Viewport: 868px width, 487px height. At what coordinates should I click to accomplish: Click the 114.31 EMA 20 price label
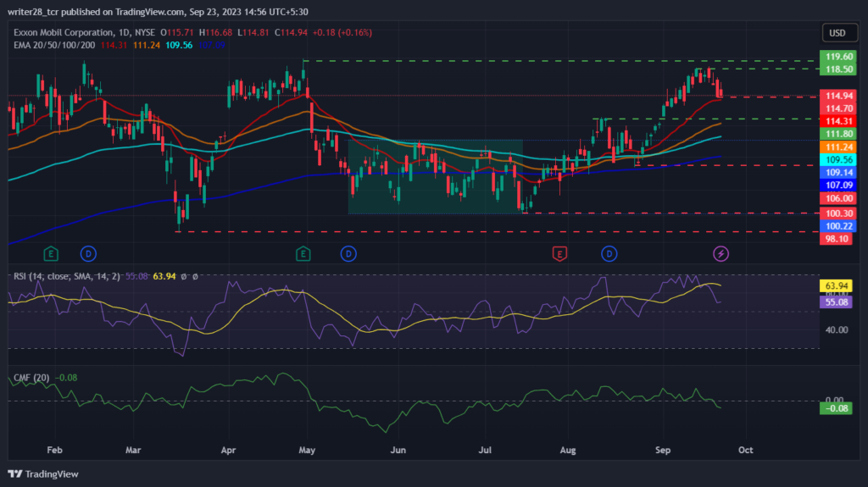[838, 121]
